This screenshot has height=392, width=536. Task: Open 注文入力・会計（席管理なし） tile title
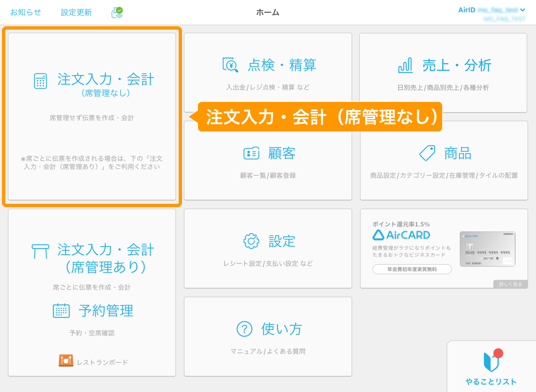(106, 84)
